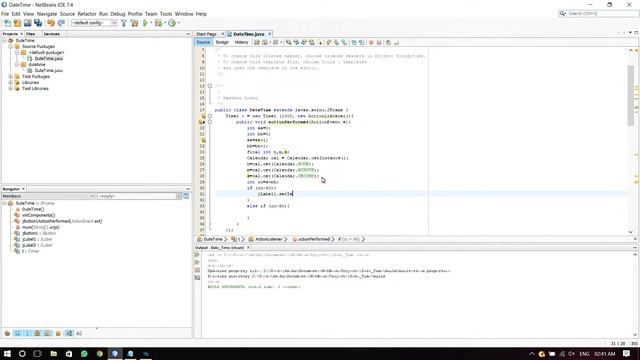Click the Profile Project toolbar icon
640x360 pixels.
pyautogui.click(x=172, y=23)
